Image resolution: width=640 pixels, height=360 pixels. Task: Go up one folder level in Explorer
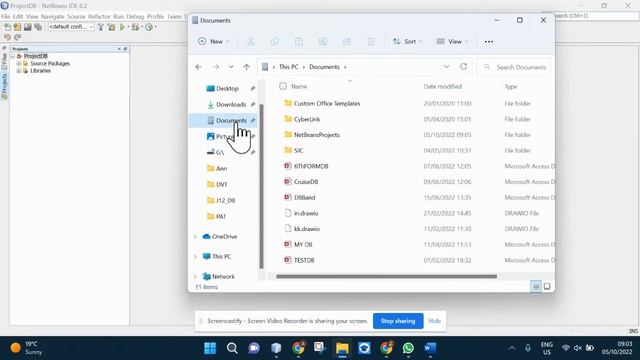[247, 67]
